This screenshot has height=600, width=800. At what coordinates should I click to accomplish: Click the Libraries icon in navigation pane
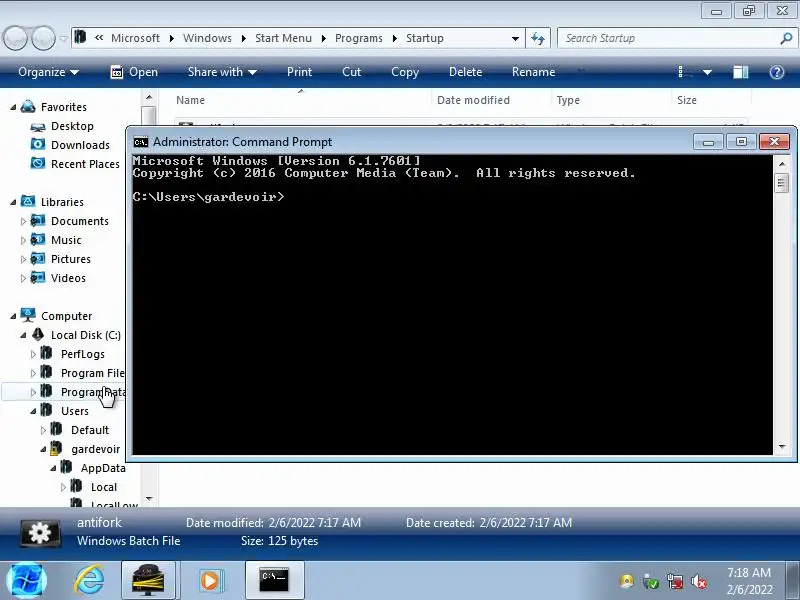[28, 202]
